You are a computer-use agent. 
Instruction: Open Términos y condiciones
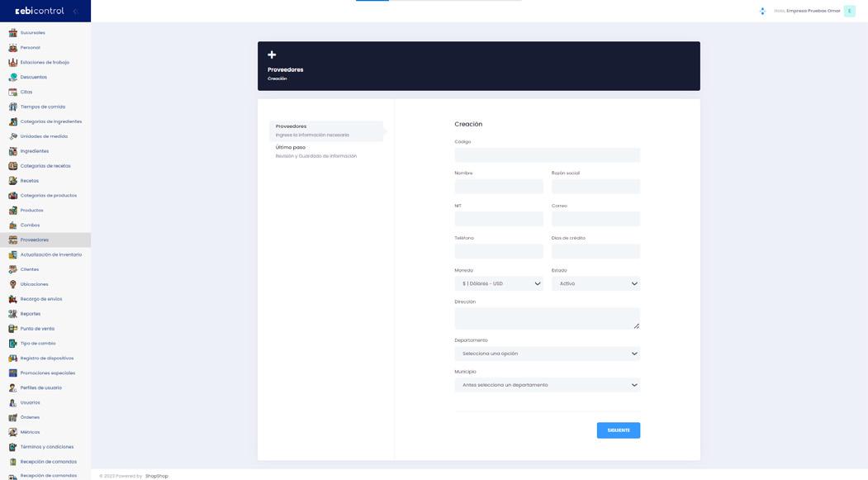pos(47,447)
